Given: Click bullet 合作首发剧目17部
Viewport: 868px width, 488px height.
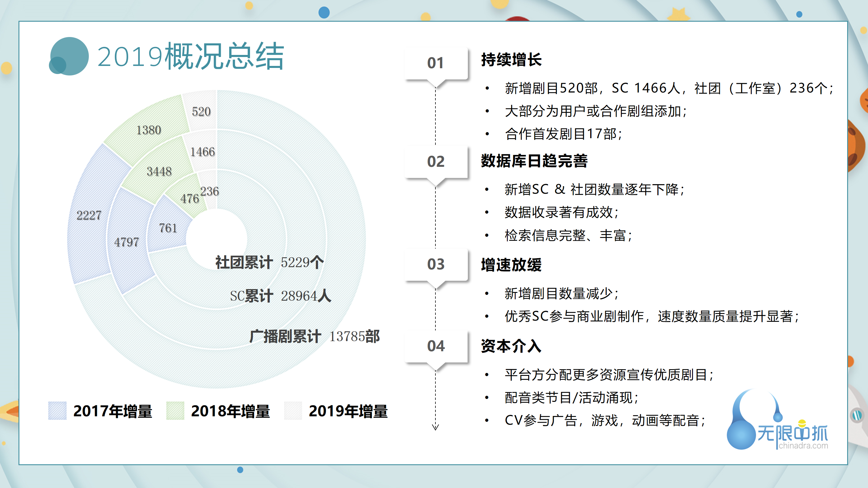Looking at the screenshot, I should point(563,134).
